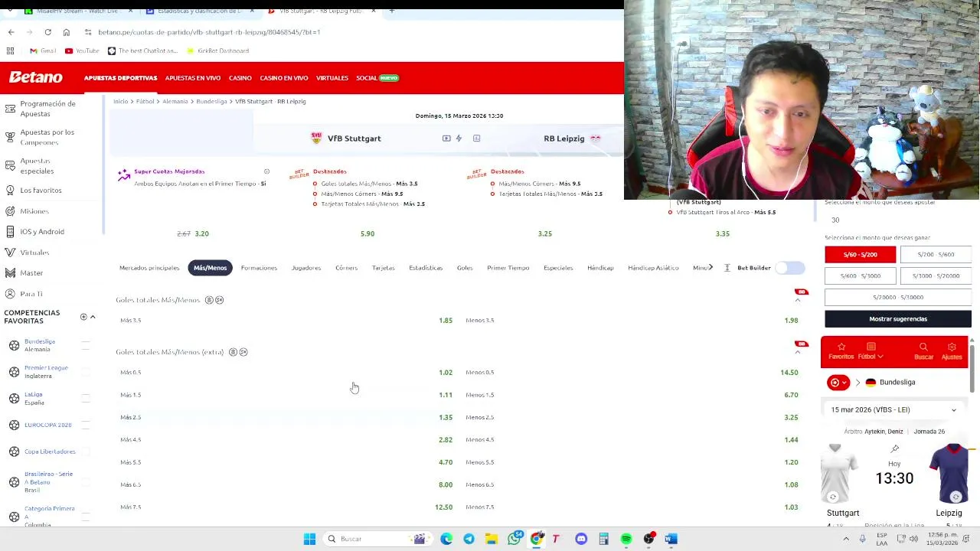Click the lightning icon in match header
The width and height of the screenshot is (980, 551).
tap(459, 139)
